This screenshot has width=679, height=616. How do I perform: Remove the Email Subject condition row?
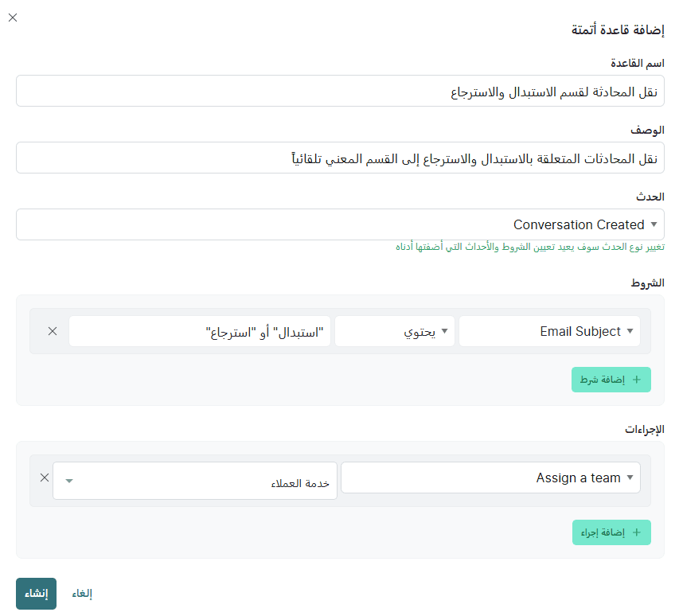53,331
